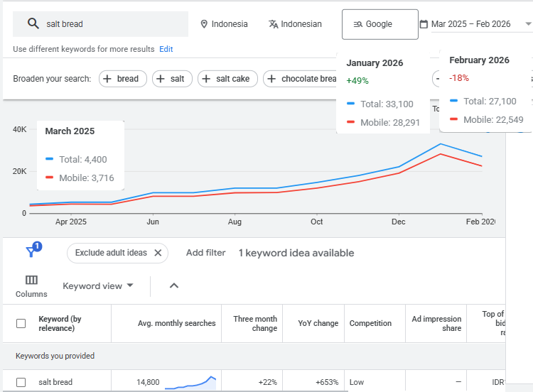Select the Google search network option
533x392 pixels.
(379, 24)
